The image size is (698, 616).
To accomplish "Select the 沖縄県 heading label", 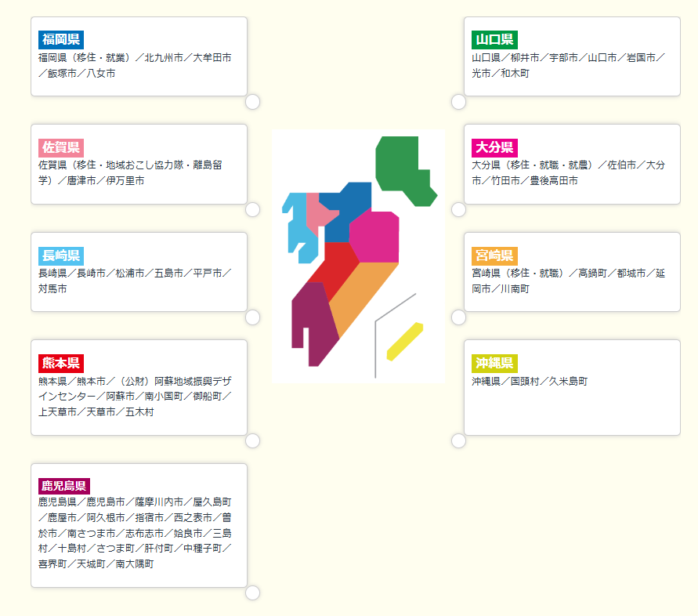I will [x=494, y=363].
